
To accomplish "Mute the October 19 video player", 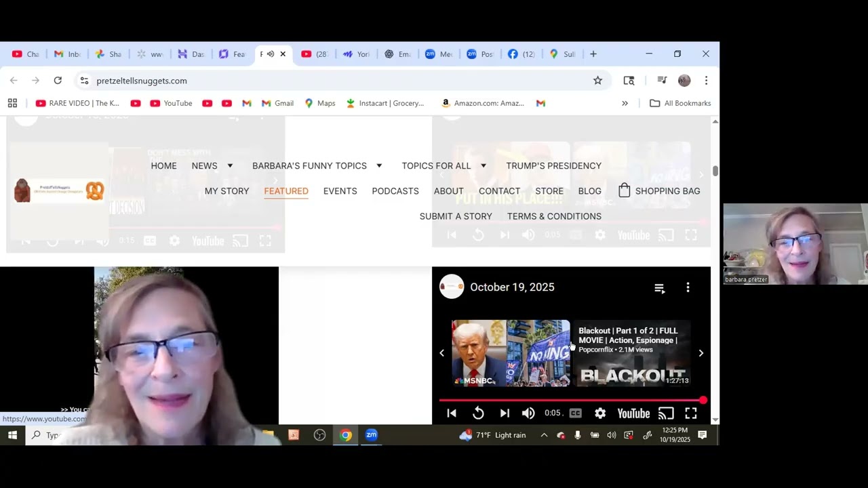I will (x=529, y=413).
